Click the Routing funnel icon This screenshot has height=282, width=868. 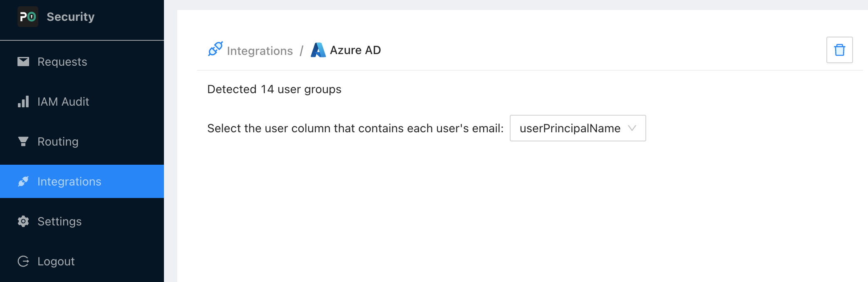tap(23, 141)
